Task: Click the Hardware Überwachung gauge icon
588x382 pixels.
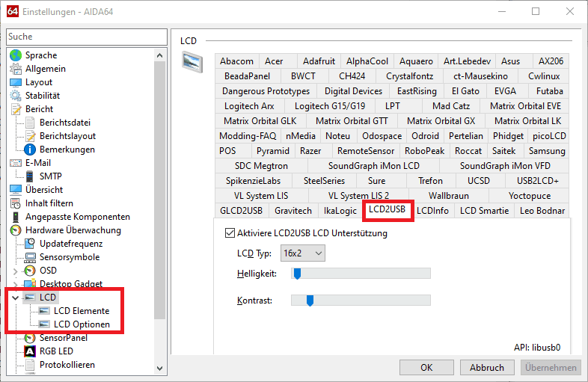Action: click(x=16, y=230)
